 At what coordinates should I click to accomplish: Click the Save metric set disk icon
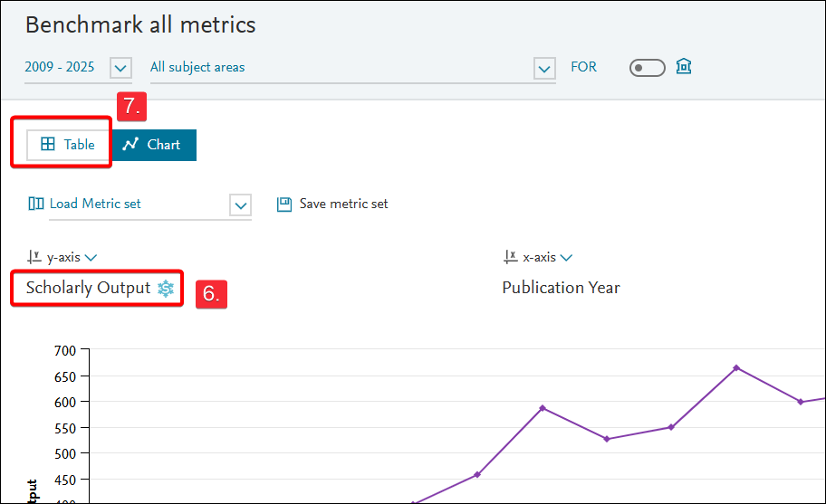284,204
